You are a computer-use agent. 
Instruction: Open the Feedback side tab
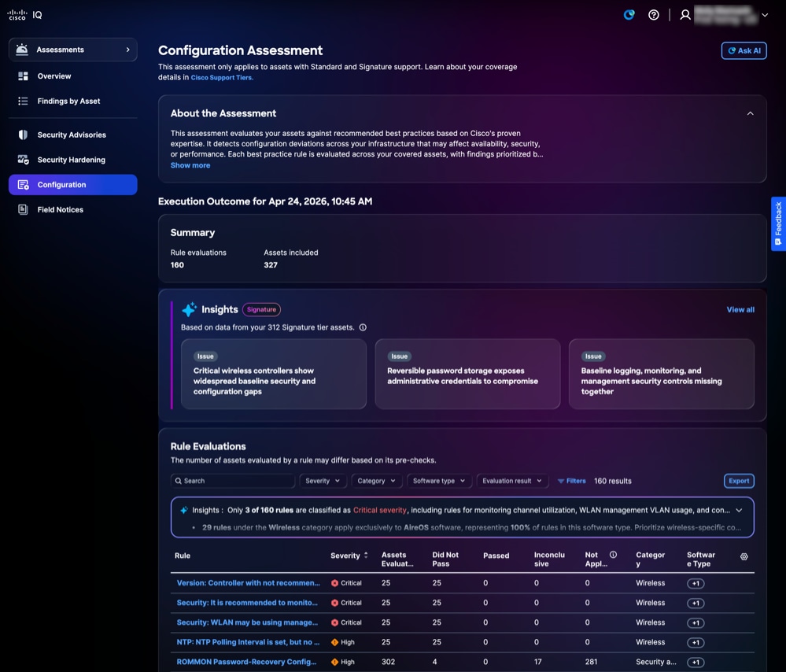pos(778,223)
